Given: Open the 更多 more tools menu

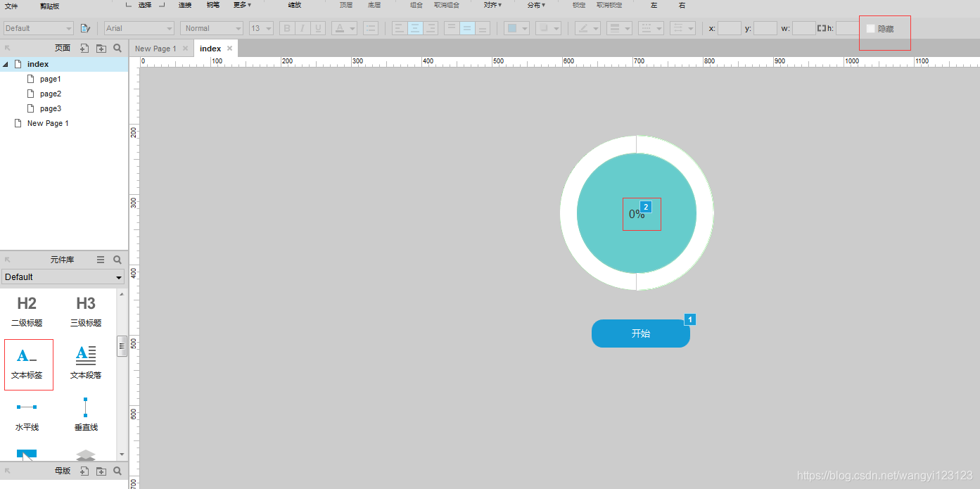Looking at the screenshot, I should pyautogui.click(x=242, y=5).
